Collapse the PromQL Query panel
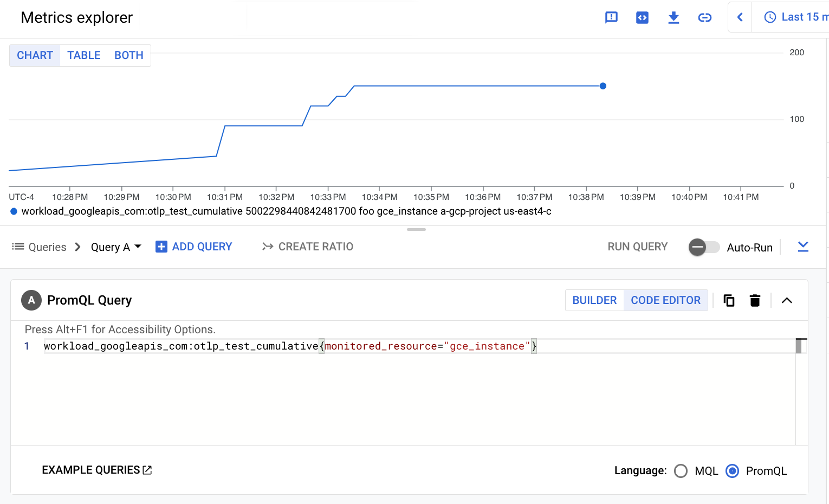829x504 pixels. pos(787,300)
